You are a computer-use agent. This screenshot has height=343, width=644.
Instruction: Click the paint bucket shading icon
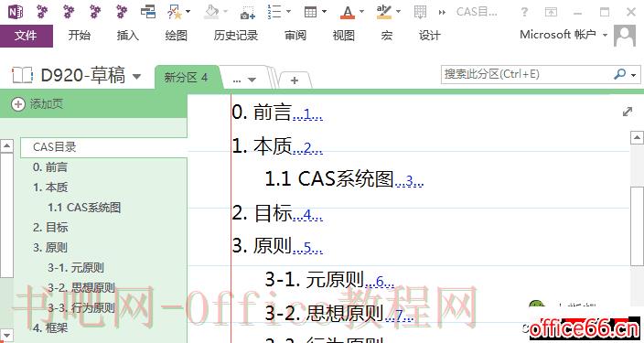212,12
